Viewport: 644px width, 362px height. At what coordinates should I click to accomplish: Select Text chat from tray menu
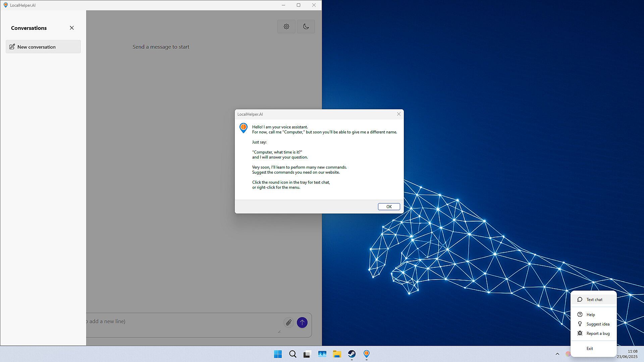click(594, 300)
